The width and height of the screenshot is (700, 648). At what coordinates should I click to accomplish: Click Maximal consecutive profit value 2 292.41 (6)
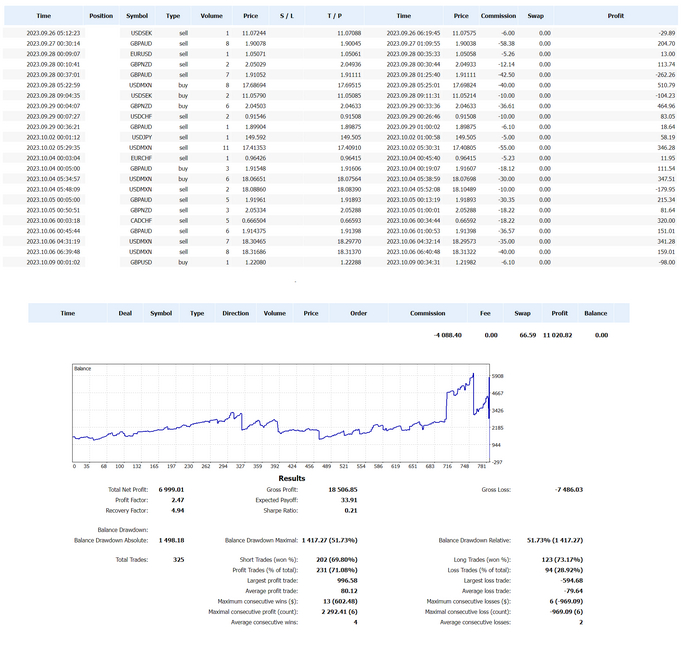339,612
